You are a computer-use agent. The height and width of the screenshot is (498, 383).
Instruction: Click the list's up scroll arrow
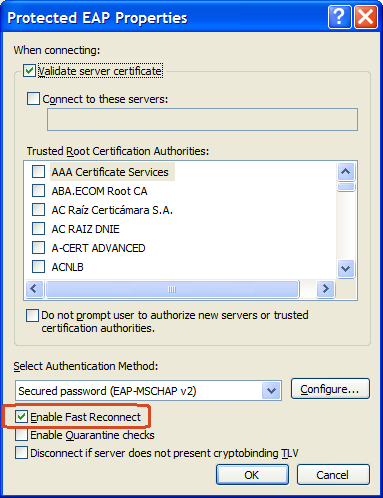pyautogui.click(x=346, y=172)
